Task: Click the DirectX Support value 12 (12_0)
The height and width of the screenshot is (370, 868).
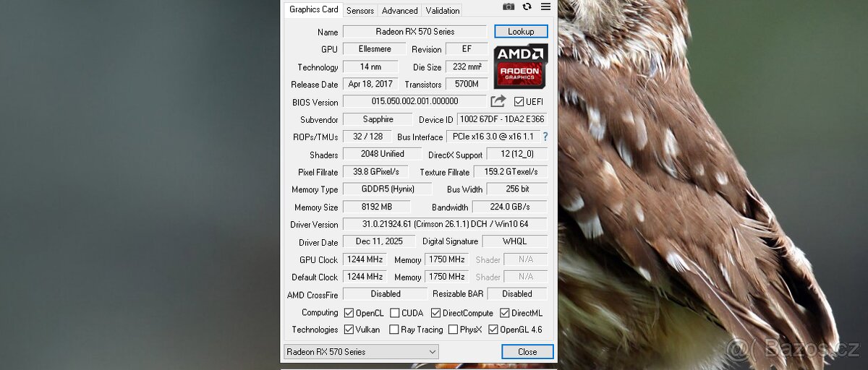Action: click(x=517, y=155)
